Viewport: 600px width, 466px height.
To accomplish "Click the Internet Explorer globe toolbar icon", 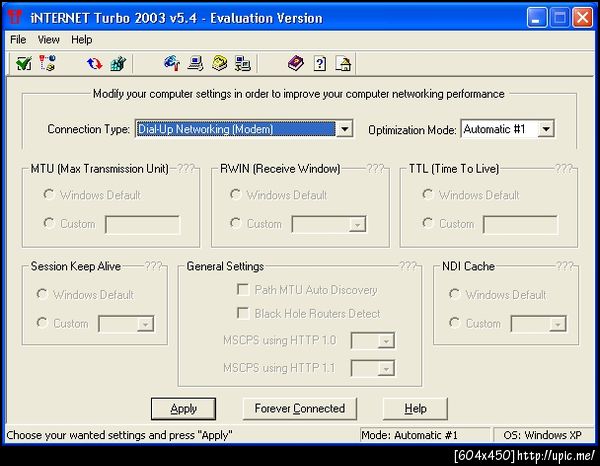I will tap(172, 64).
